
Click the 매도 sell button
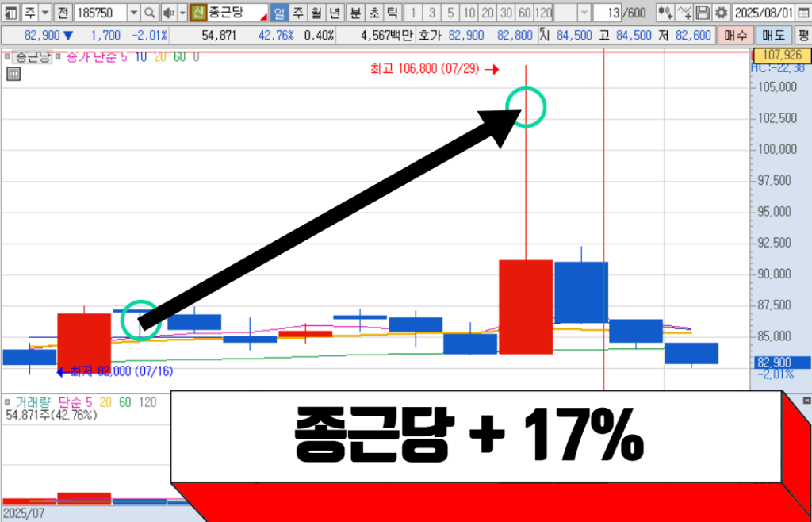[774, 36]
